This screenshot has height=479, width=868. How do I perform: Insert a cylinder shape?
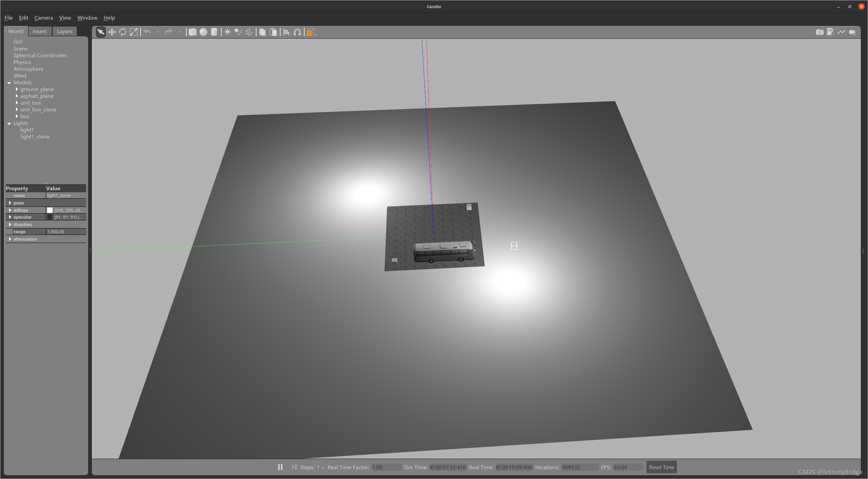pyautogui.click(x=214, y=32)
